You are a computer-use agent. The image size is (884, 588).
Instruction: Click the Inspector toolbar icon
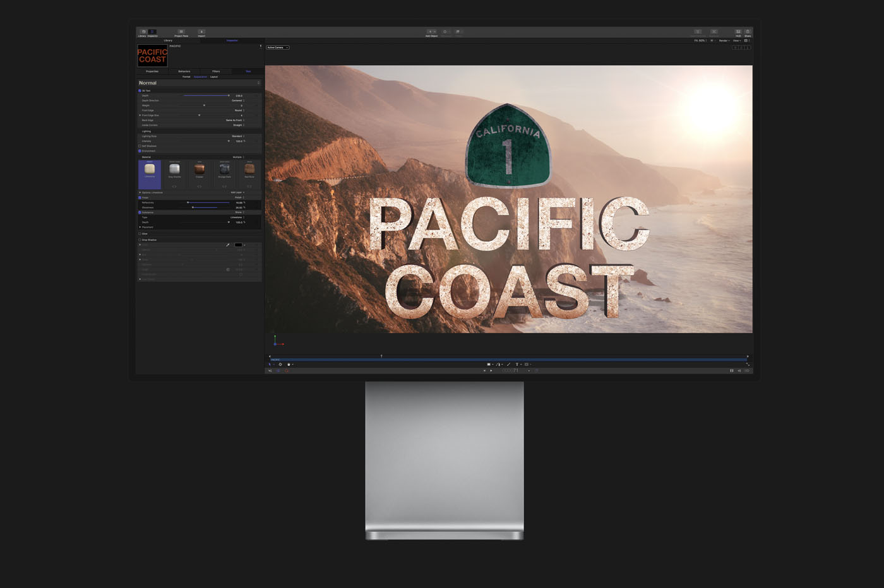[152, 32]
